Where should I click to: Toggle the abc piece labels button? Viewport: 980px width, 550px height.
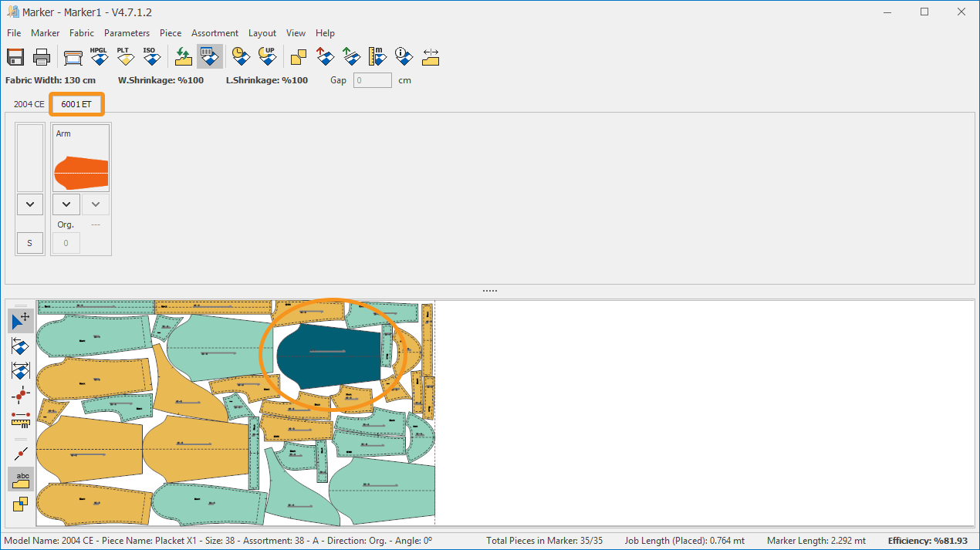point(21,479)
